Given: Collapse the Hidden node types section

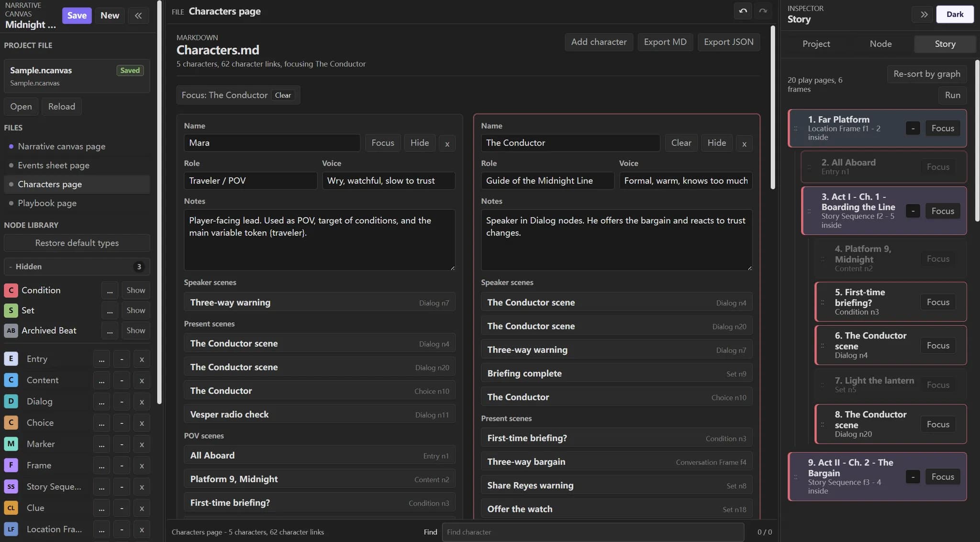Looking at the screenshot, I should click(77, 267).
